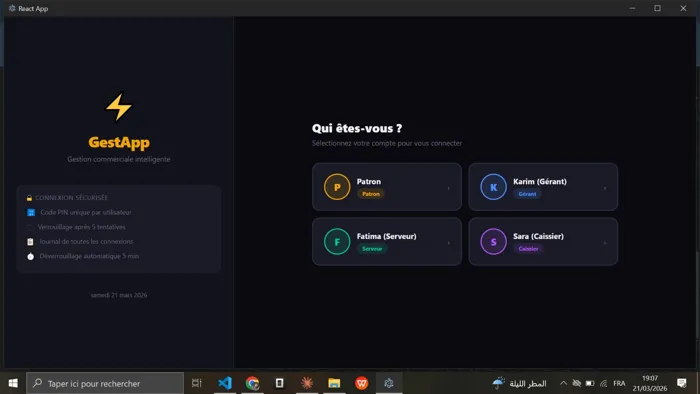Open the red W app in taskbar
This screenshot has height=394, width=700.
pos(362,383)
